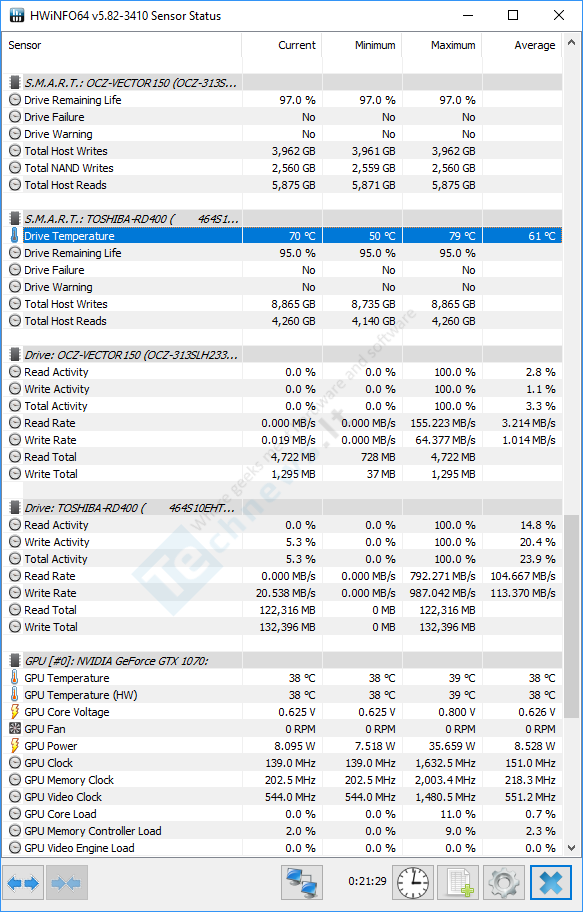
Task: Click the scrollbar down arrow
Action: pos(572,848)
